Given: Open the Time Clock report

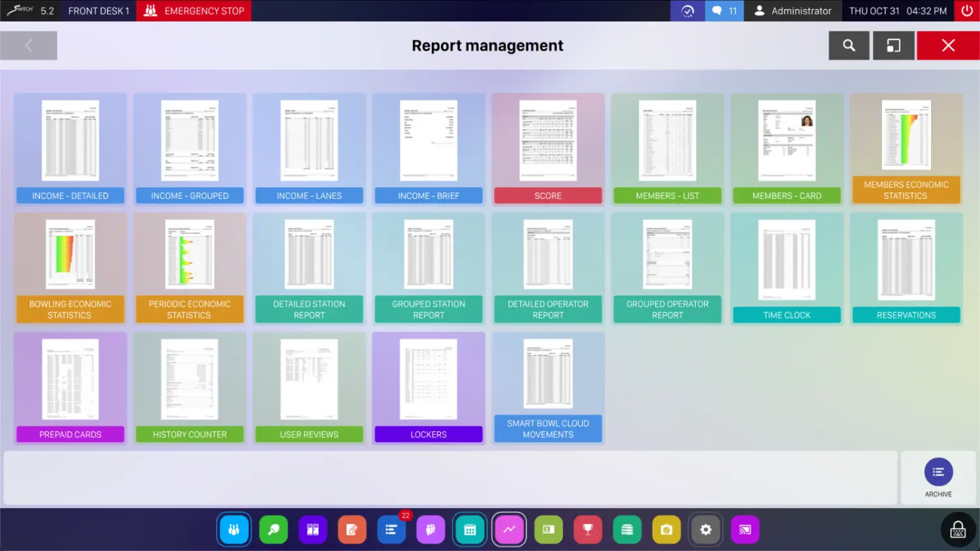Looking at the screenshot, I should tap(787, 269).
